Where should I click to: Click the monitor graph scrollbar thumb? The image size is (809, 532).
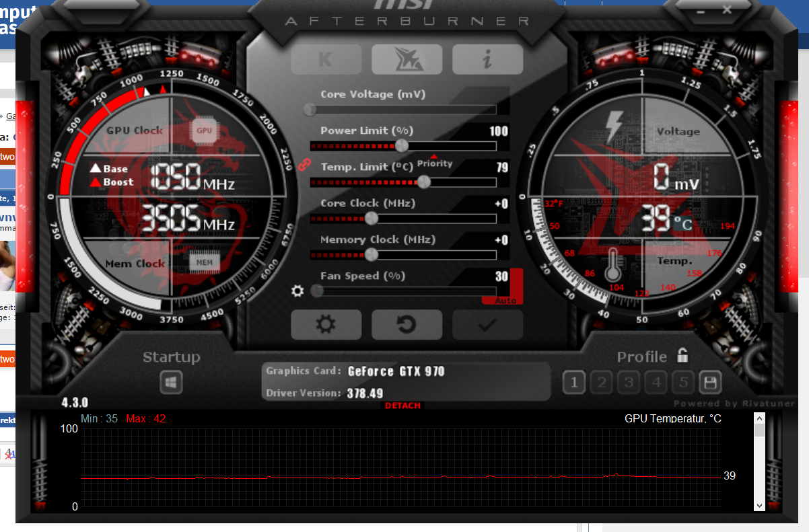tap(759, 430)
